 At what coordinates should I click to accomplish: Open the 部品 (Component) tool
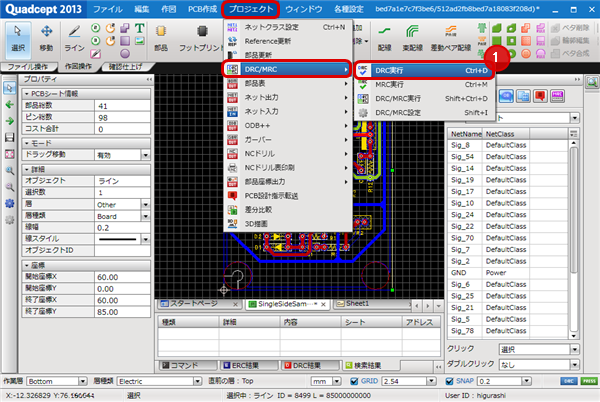[161, 39]
